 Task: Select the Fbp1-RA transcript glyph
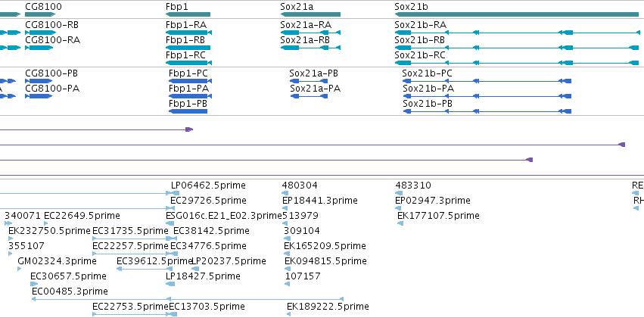click(189, 33)
